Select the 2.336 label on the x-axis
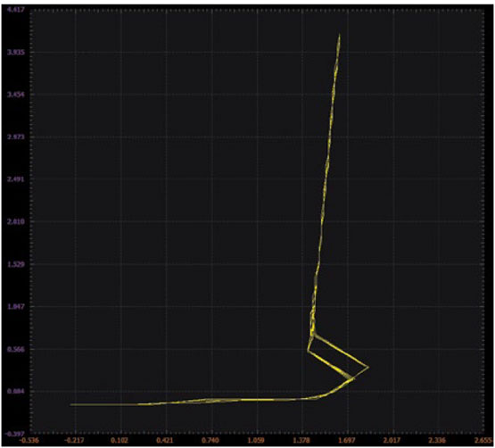Screen dimensions: 495x448 click(x=439, y=441)
